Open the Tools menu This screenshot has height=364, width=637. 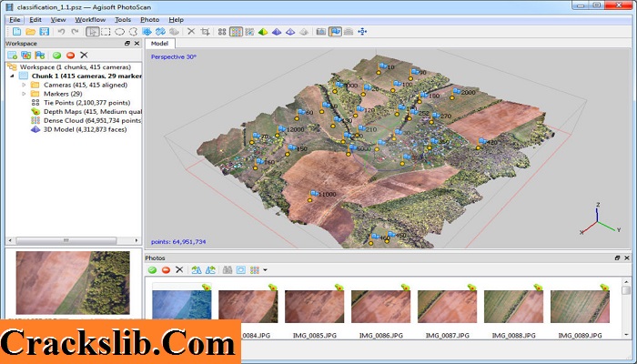tap(123, 19)
